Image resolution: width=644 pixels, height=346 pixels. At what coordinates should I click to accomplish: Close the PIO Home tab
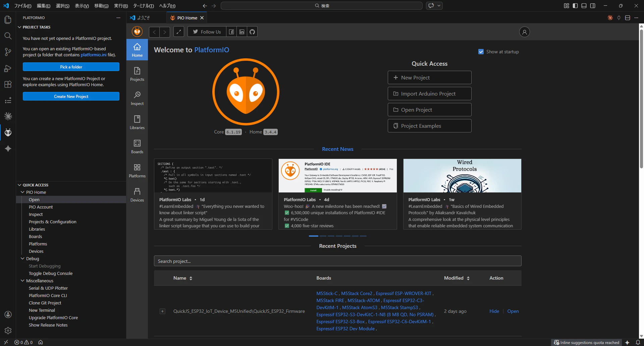[202, 18]
